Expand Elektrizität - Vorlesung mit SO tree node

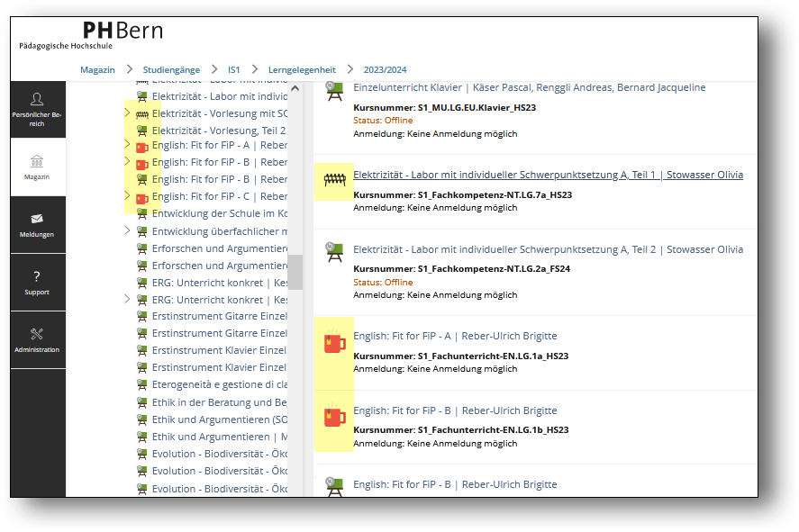[x=127, y=113]
